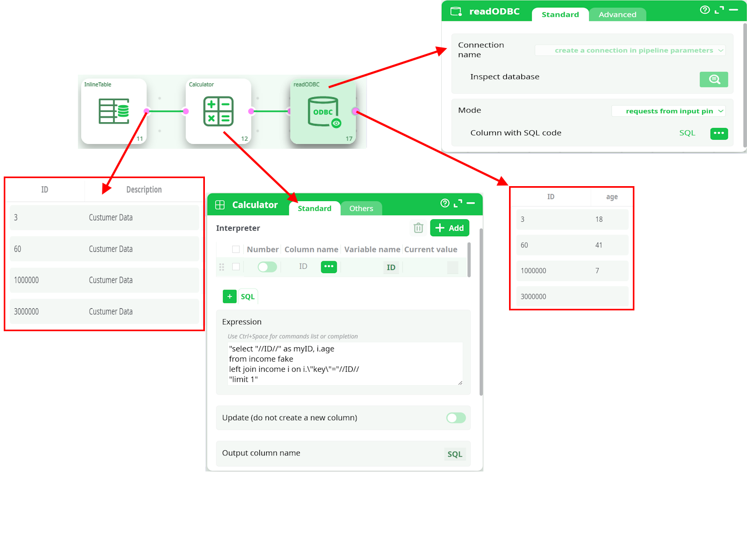Expand the readODBC panel to fullscreen

[719, 10]
